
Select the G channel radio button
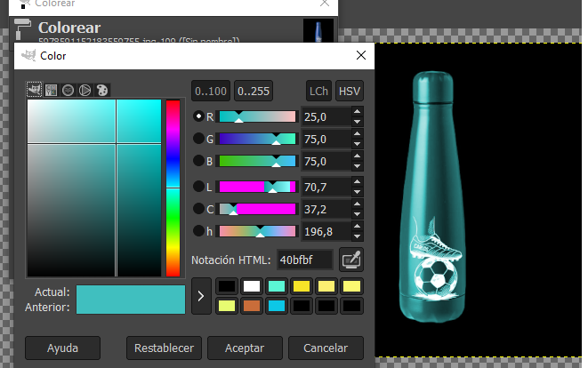(x=199, y=139)
